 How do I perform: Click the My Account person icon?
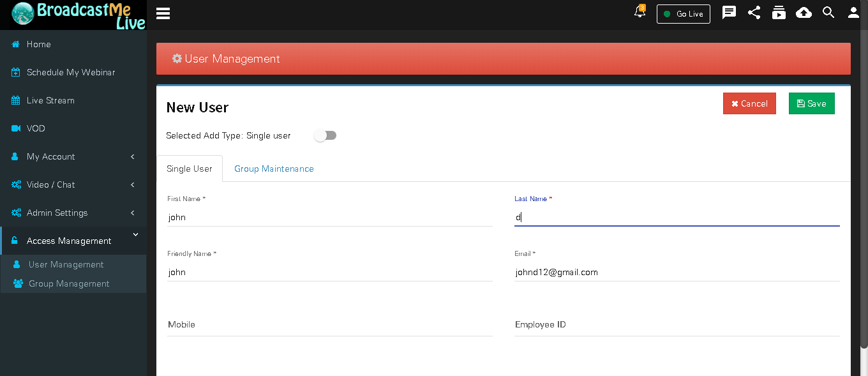click(15, 156)
